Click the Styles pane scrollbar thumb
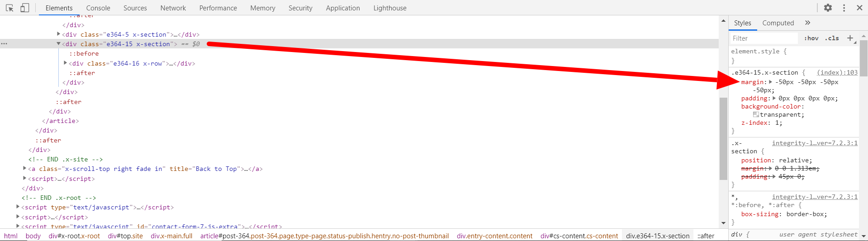Screen dimensions: 868x241 click(863, 59)
